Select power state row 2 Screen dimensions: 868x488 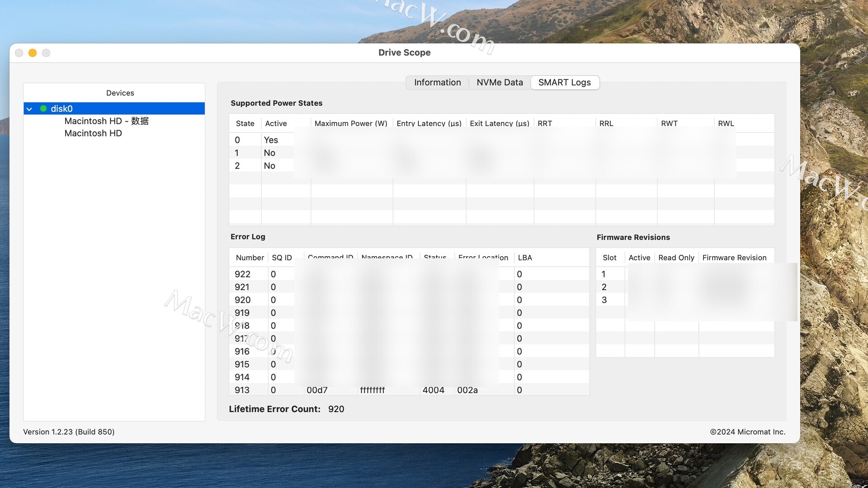(253, 166)
